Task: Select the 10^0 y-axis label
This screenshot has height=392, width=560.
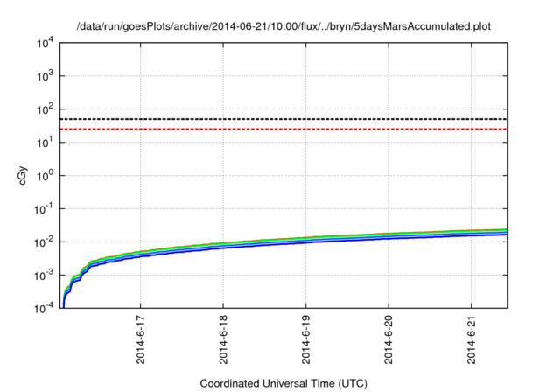Action: click(x=45, y=176)
